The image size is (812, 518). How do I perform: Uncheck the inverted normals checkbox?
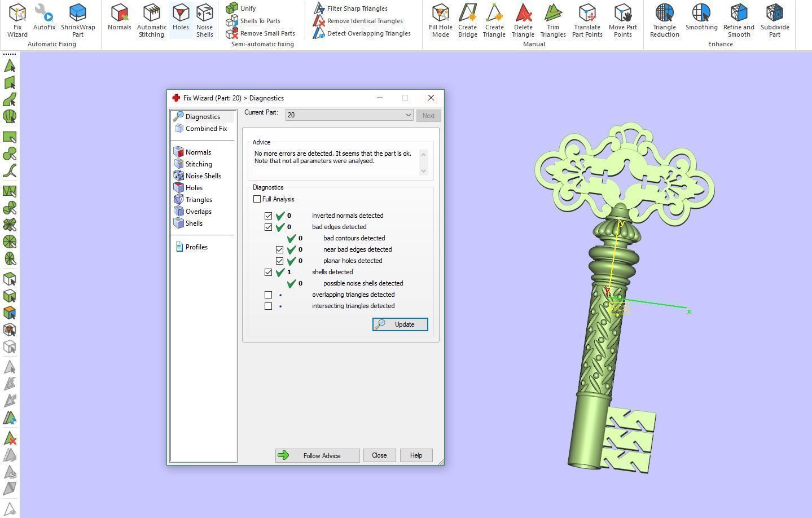(269, 216)
